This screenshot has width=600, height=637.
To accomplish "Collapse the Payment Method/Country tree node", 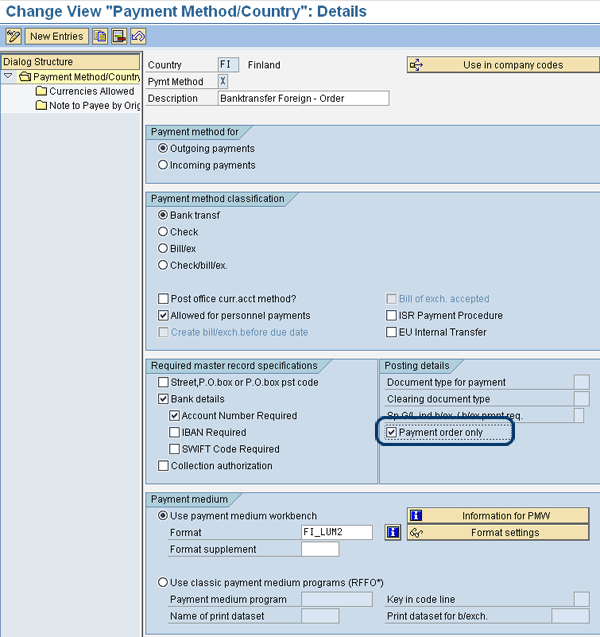I will [8, 77].
